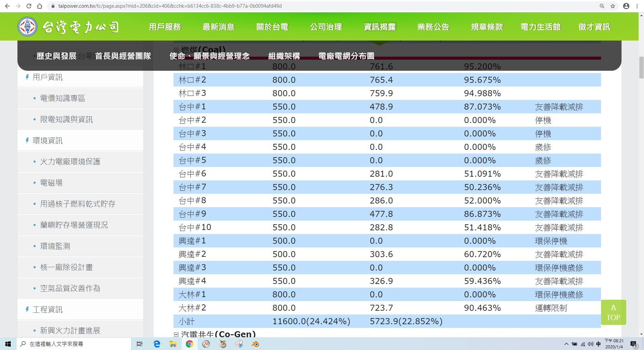Click subtotal 5723.9(22.852%) cell
This screenshot has width=644, height=350.
coord(406,321)
